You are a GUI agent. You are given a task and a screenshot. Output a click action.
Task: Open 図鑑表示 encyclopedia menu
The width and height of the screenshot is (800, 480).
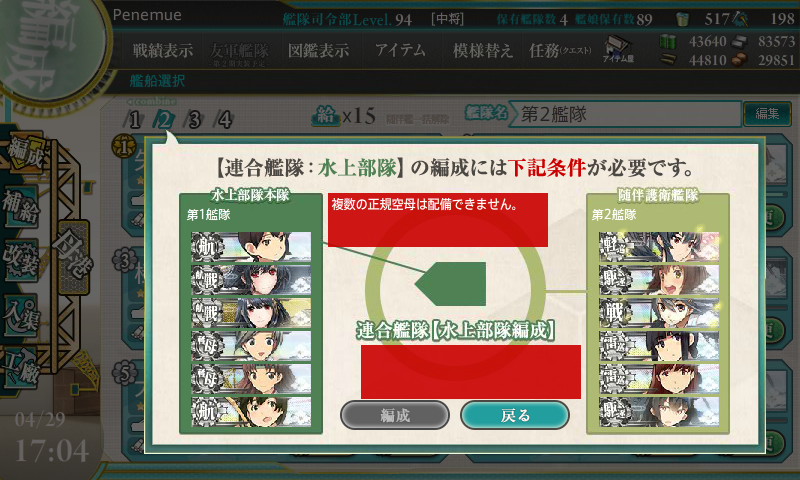[318, 50]
